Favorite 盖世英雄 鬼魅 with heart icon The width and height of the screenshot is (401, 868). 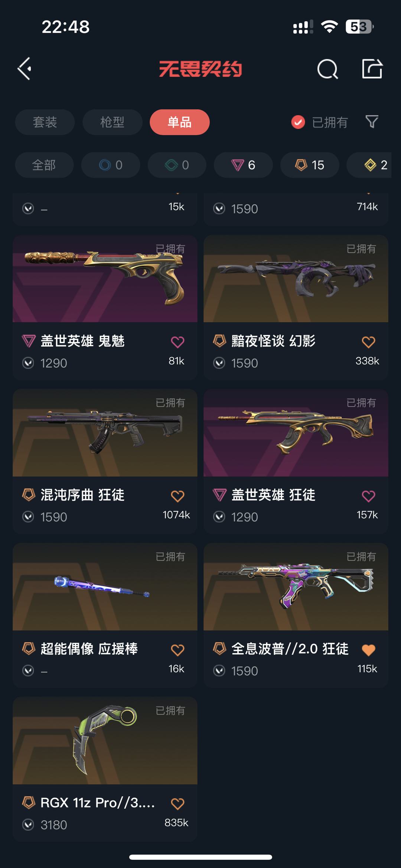[177, 342]
